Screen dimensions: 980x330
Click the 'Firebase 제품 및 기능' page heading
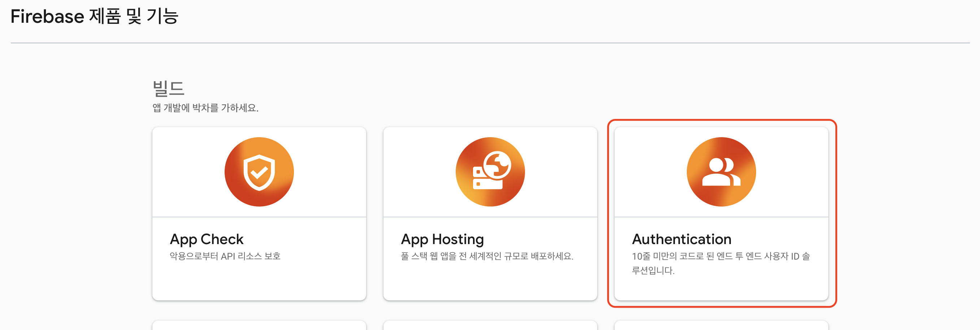[x=94, y=16]
